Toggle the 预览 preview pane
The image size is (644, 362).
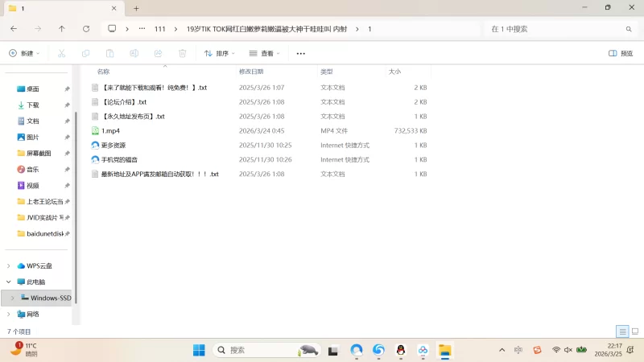621,53
